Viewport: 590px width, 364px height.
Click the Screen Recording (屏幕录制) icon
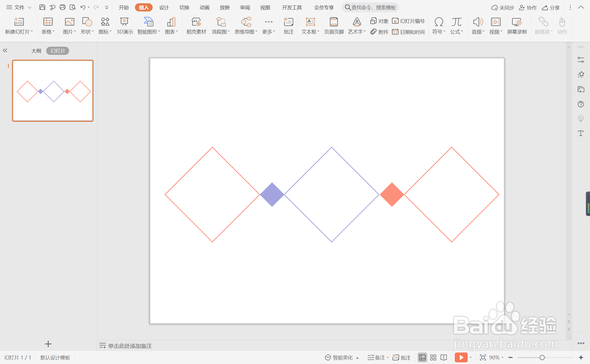(517, 26)
